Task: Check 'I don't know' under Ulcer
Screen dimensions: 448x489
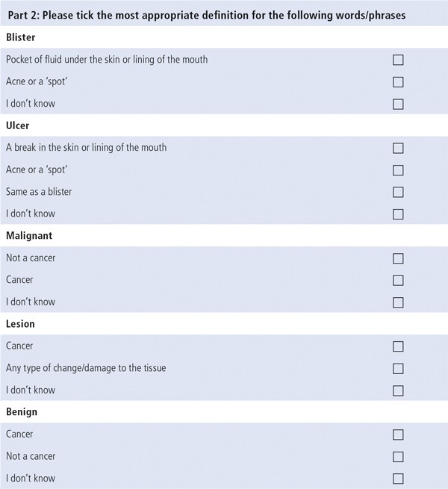Action: pyautogui.click(x=398, y=214)
